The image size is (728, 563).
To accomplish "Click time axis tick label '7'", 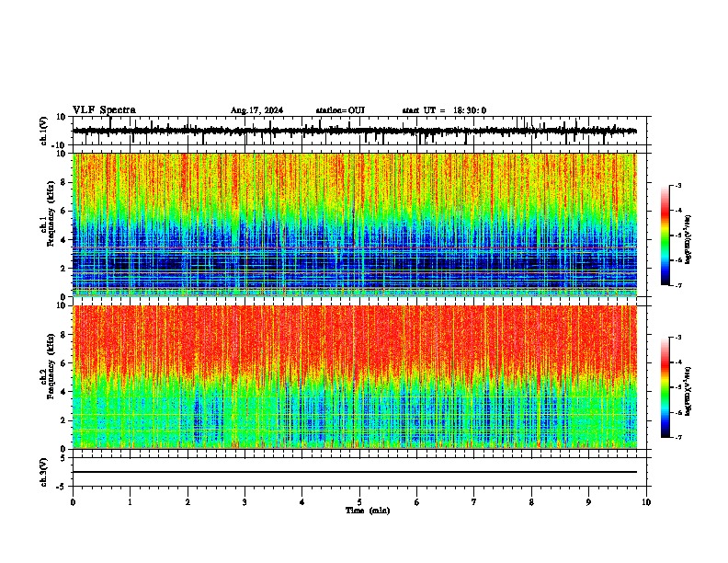I will (x=474, y=502).
